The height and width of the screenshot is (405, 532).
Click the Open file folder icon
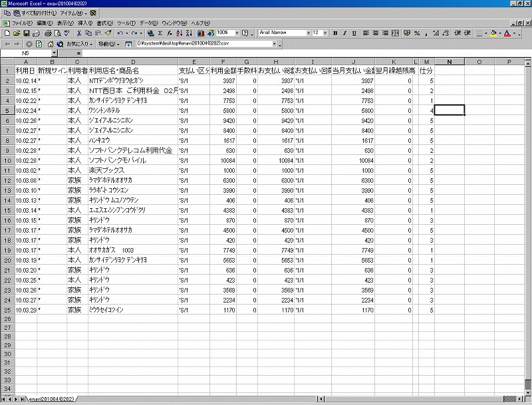17,33
